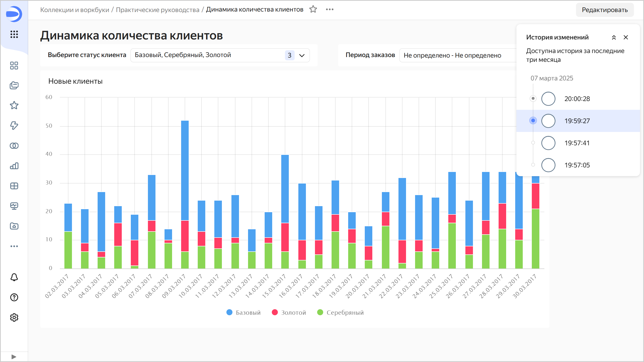Select revision saved at 19:57:05
The image size is (644, 362).
coord(577,165)
